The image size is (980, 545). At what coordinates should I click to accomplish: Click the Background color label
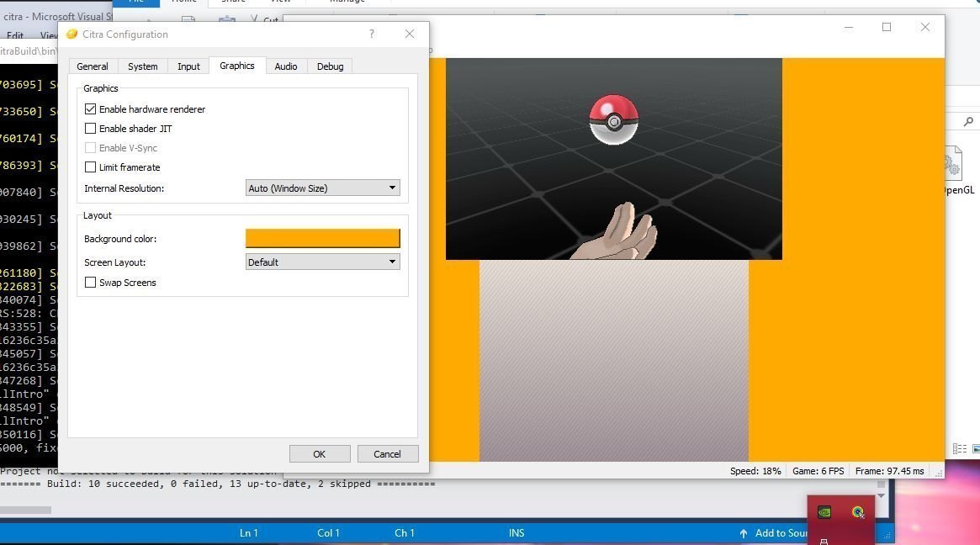pyautogui.click(x=120, y=239)
